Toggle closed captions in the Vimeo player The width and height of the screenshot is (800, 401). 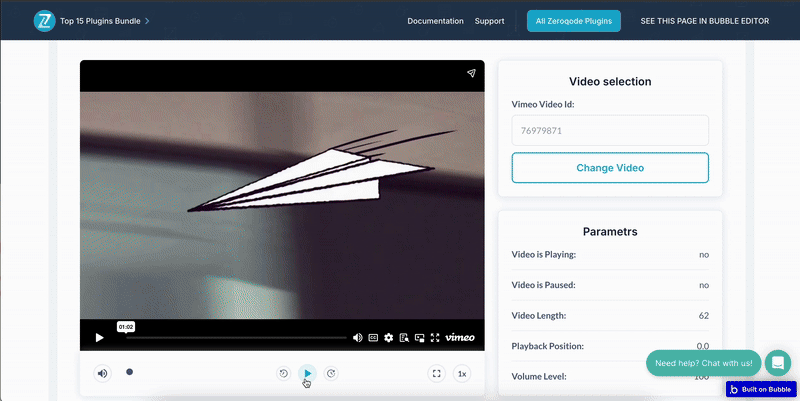[373, 338]
